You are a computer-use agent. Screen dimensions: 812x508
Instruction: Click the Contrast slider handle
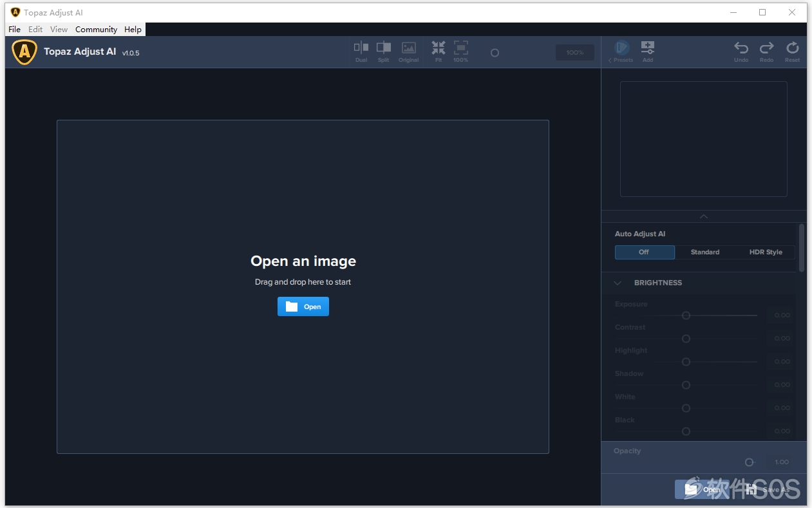686,339
